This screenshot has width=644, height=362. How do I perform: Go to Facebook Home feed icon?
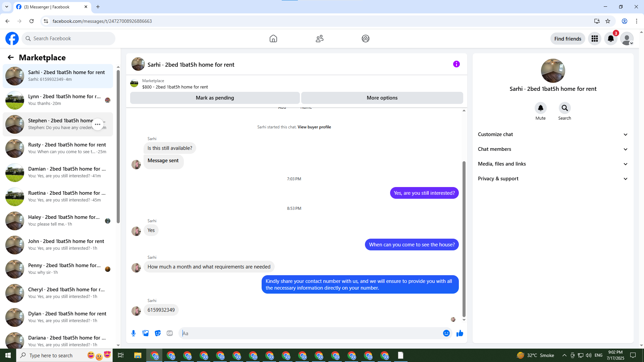click(x=273, y=39)
